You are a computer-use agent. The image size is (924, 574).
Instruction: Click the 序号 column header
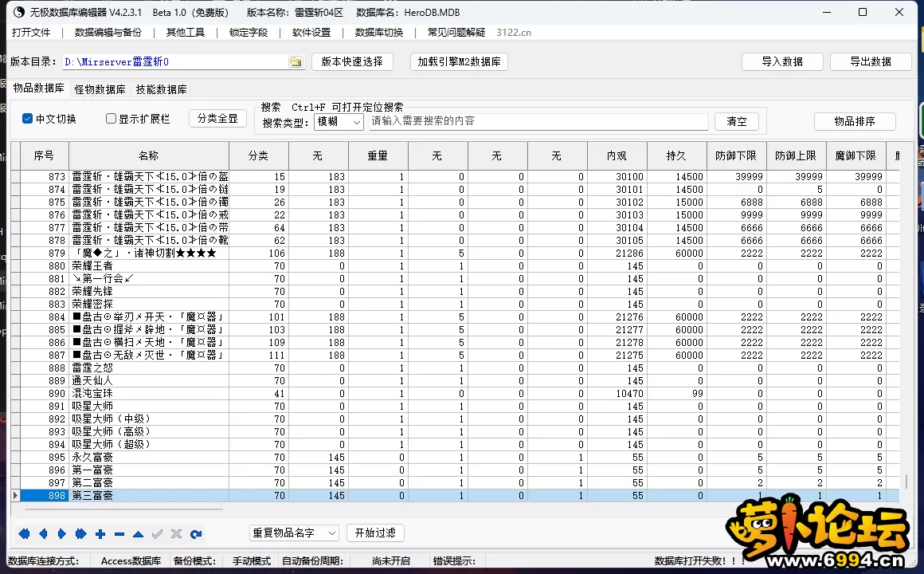tap(44, 155)
